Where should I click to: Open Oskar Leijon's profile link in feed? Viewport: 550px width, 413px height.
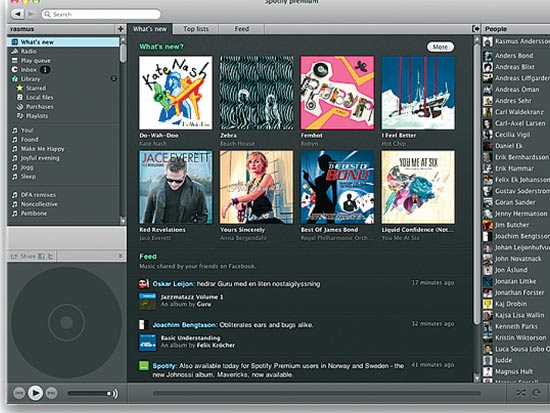pyautogui.click(x=173, y=284)
